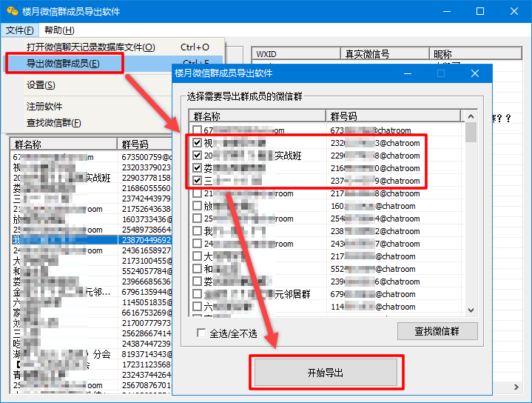Click the WXID column header
The width and height of the screenshot is (532, 403).
tap(296, 54)
